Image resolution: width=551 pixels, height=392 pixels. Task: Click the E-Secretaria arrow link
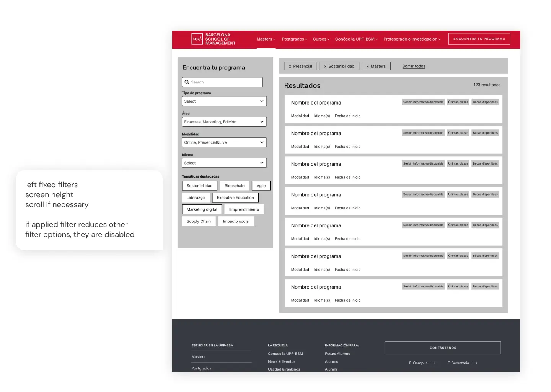pos(462,363)
